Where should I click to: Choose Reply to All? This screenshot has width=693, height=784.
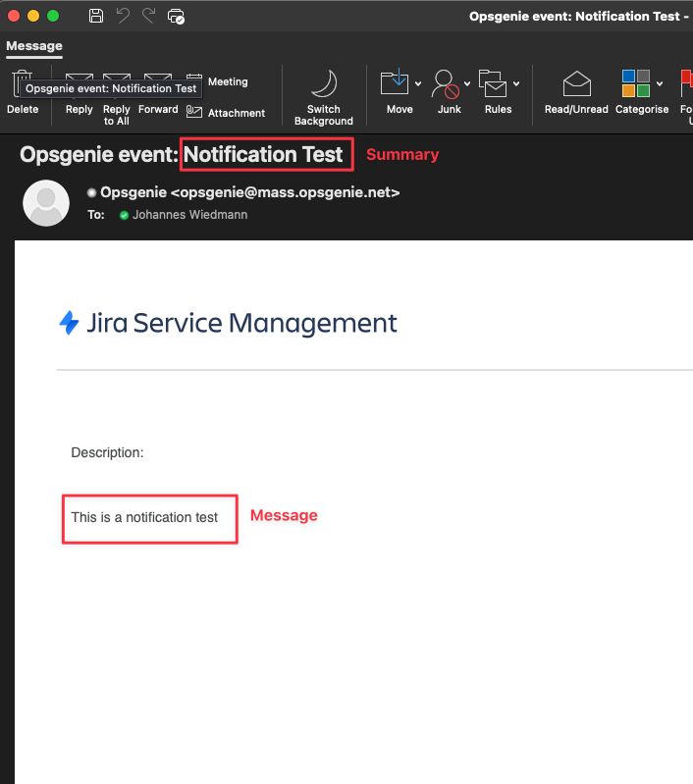coord(116,99)
